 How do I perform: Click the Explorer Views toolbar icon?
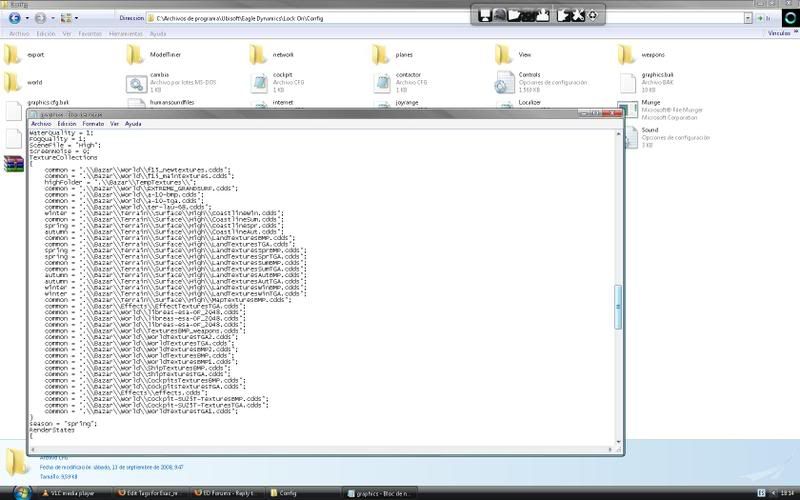tap(66, 18)
